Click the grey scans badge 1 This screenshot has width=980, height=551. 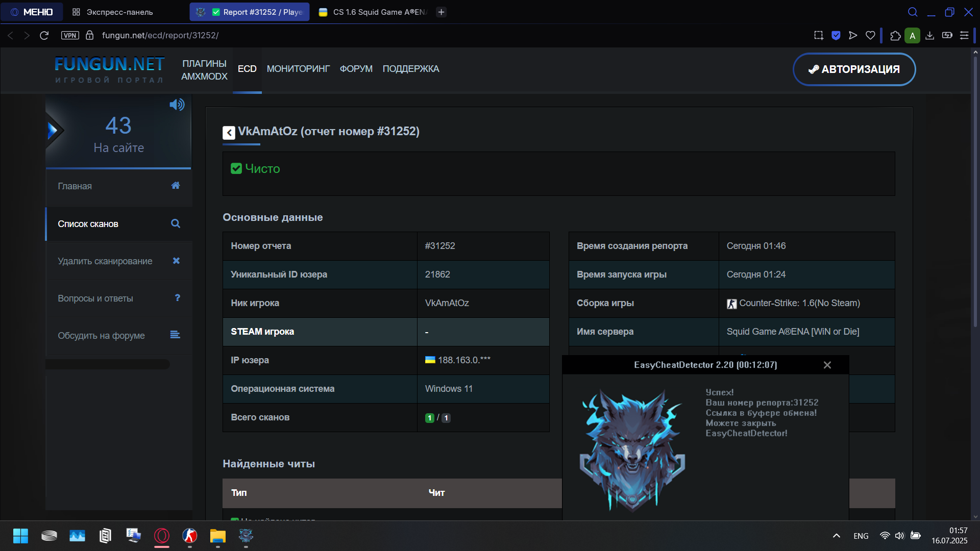(446, 418)
